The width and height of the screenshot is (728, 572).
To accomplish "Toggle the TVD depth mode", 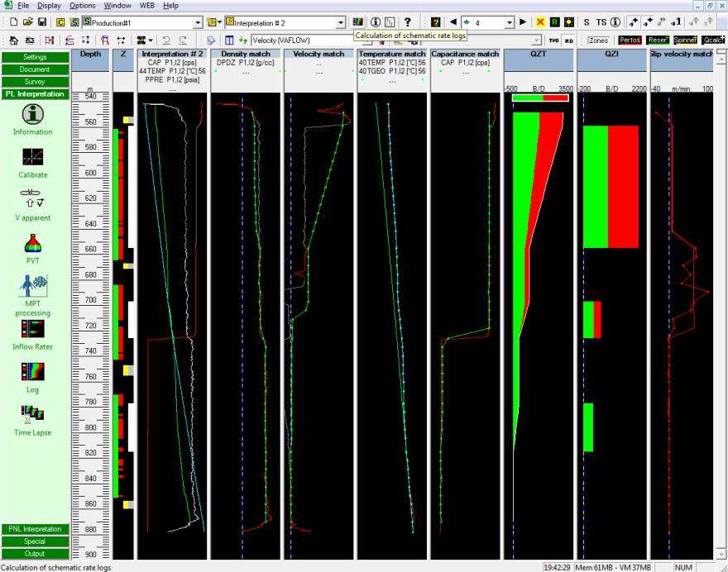I will 553,41.
